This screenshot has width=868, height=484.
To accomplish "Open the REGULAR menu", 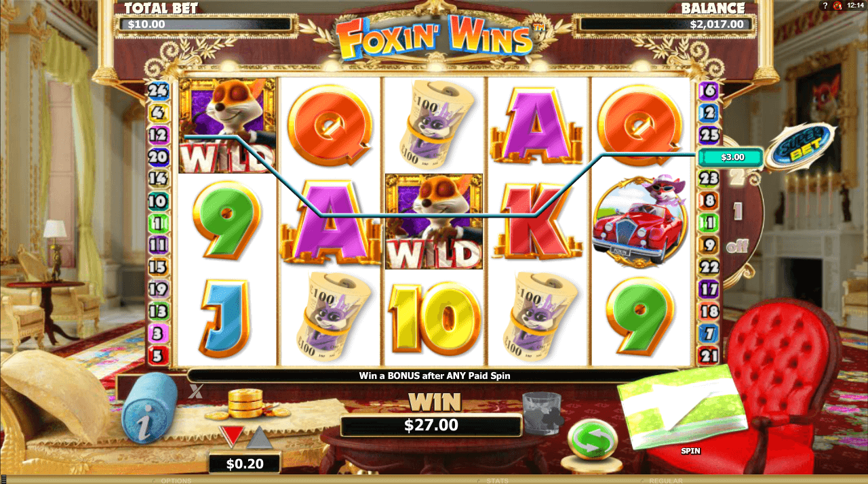I will coord(665,481).
